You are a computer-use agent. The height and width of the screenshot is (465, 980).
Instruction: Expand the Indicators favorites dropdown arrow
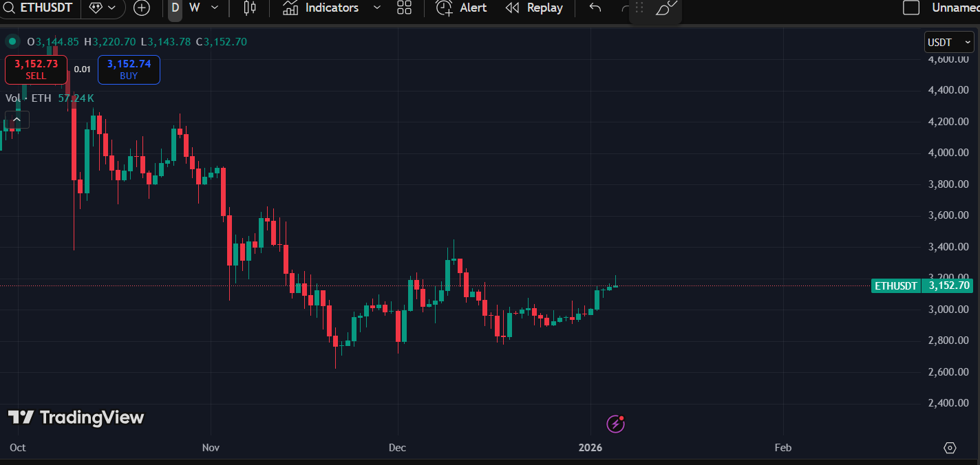coord(376,8)
